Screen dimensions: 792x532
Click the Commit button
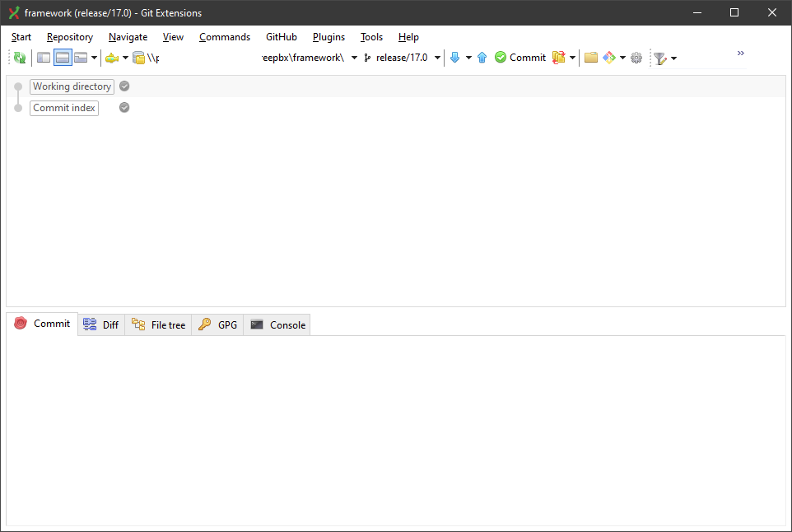click(520, 58)
